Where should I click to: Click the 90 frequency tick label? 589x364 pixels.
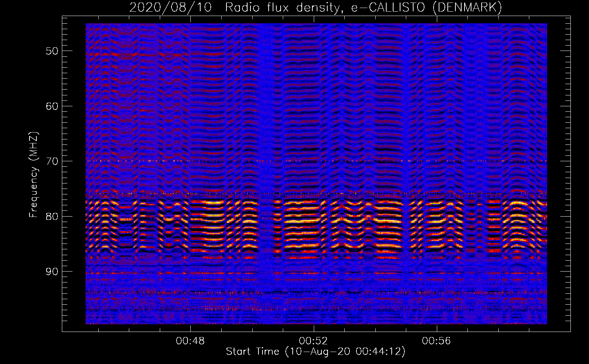[52, 272]
